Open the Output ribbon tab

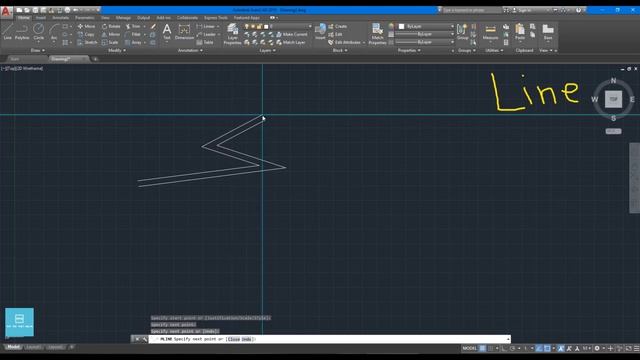click(143, 18)
